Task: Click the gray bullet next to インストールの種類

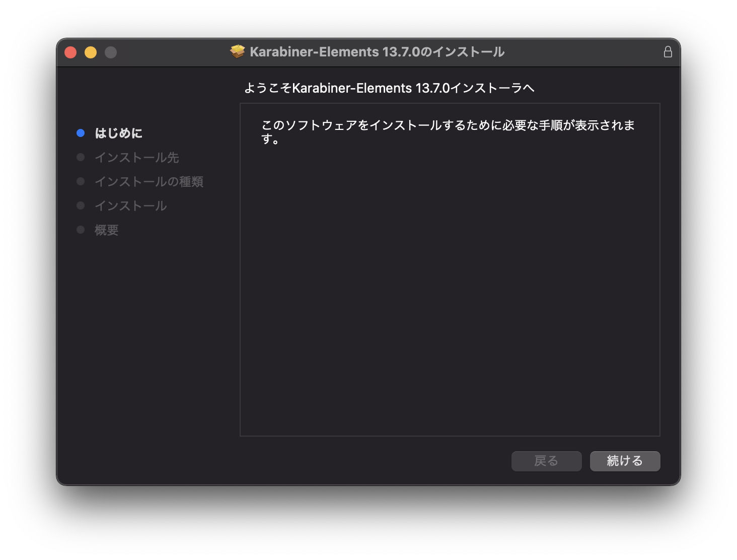Action: (81, 181)
